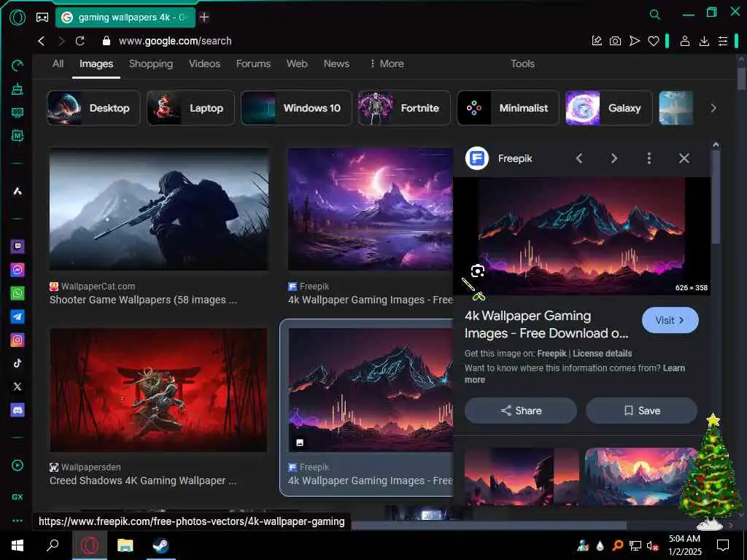Open sidebar three-dots settings

coord(18,521)
